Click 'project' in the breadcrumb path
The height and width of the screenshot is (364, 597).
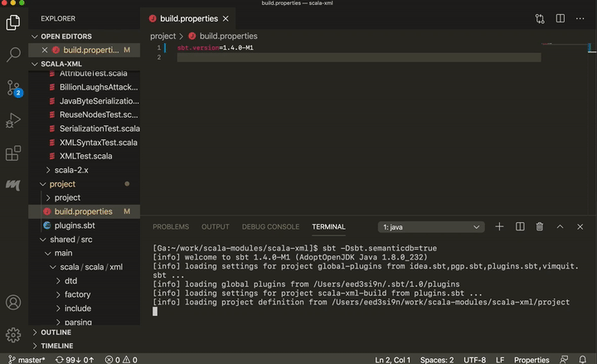163,36
